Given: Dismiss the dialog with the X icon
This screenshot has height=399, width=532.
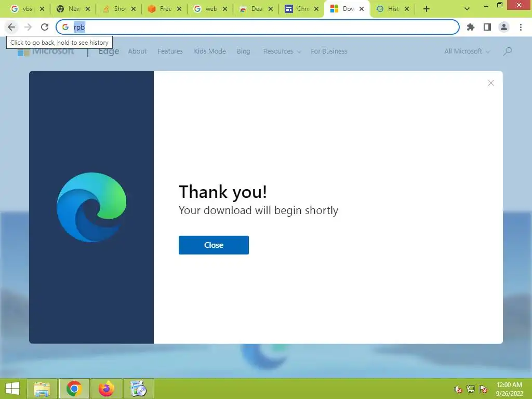Looking at the screenshot, I should point(490,83).
